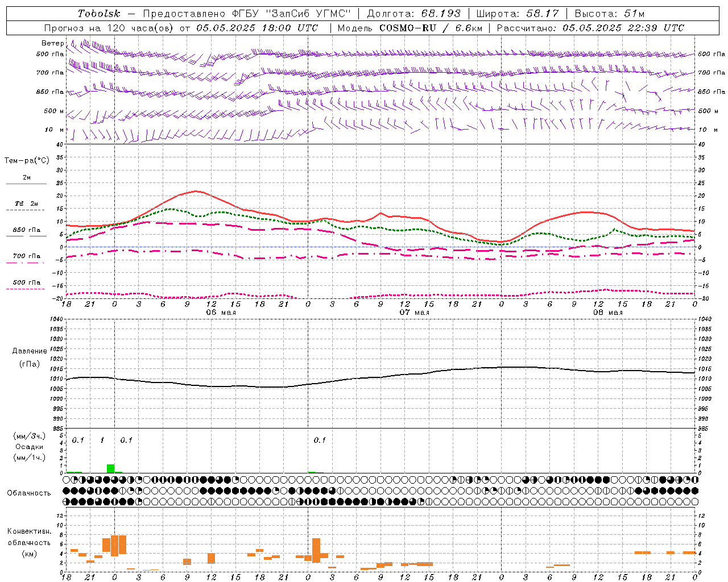
Task: Select the Рассчитано: 05.05.2025 22:39 UTC timestamp
Action: 590,28
